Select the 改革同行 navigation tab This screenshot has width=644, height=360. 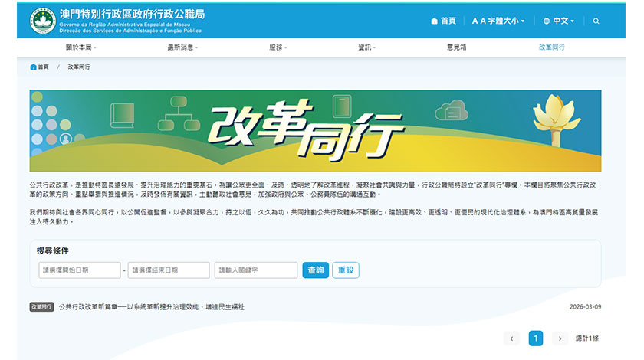click(x=551, y=47)
